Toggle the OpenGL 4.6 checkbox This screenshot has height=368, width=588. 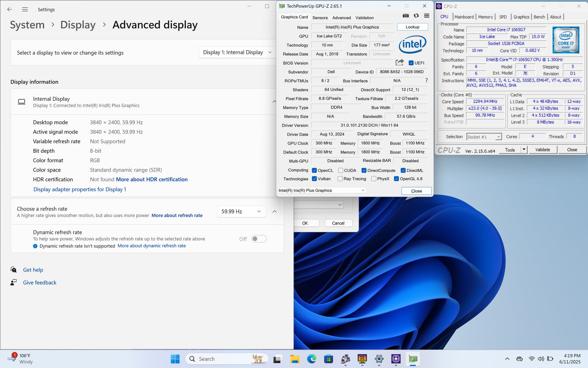pos(397,179)
